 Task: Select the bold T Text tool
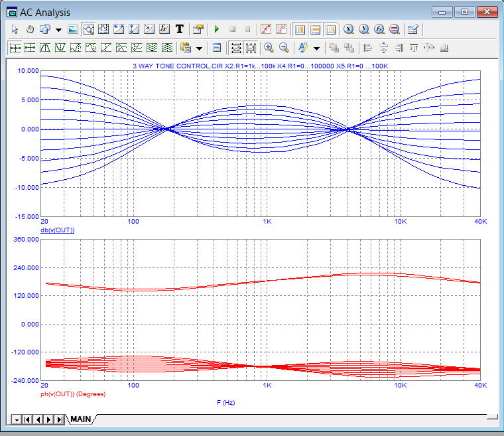[179, 29]
